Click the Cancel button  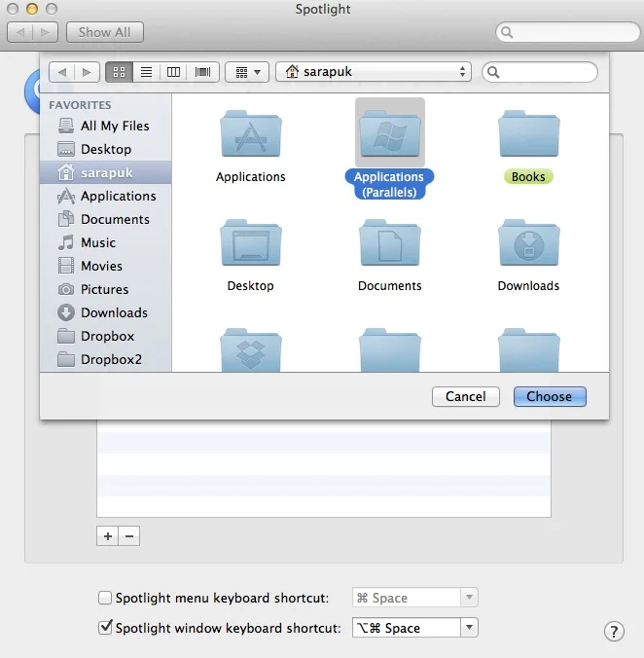click(466, 396)
